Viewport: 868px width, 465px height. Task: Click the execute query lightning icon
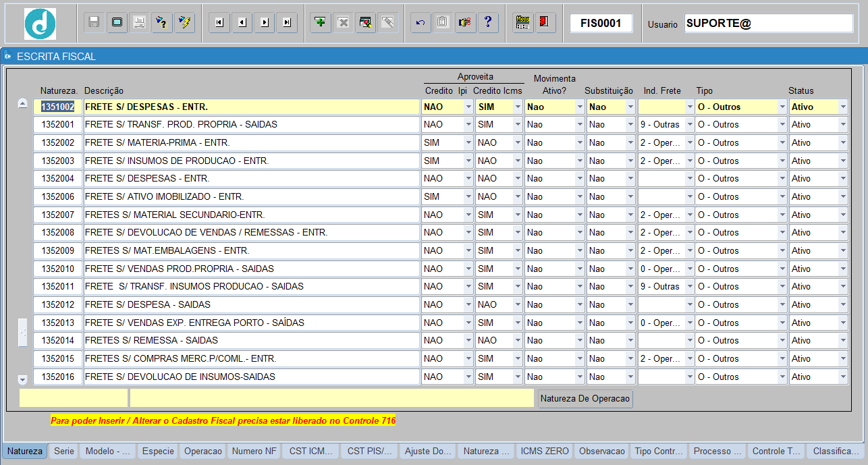click(184, 23)
